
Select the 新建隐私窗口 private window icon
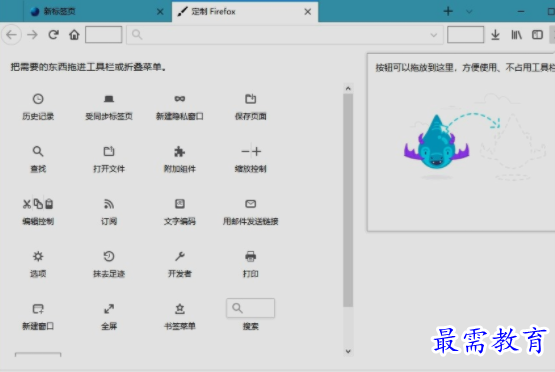(x=179, y=99)
